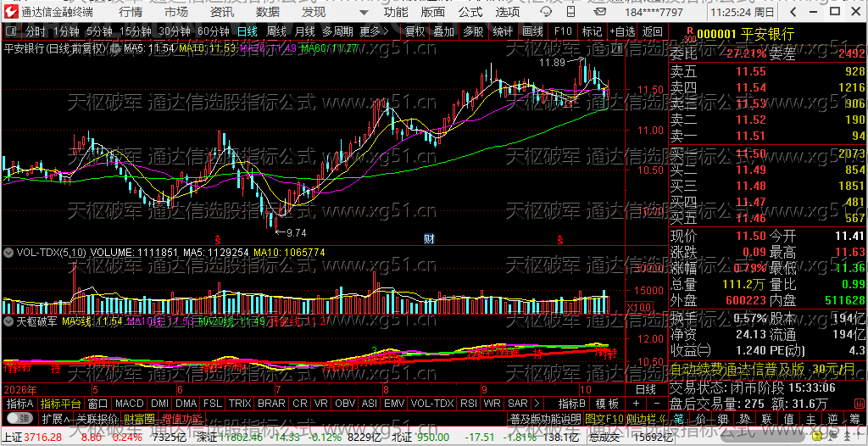Collapse the 天枢破军 indicator pane circle
The image size is (868, 446).
(x=8, y=321)
